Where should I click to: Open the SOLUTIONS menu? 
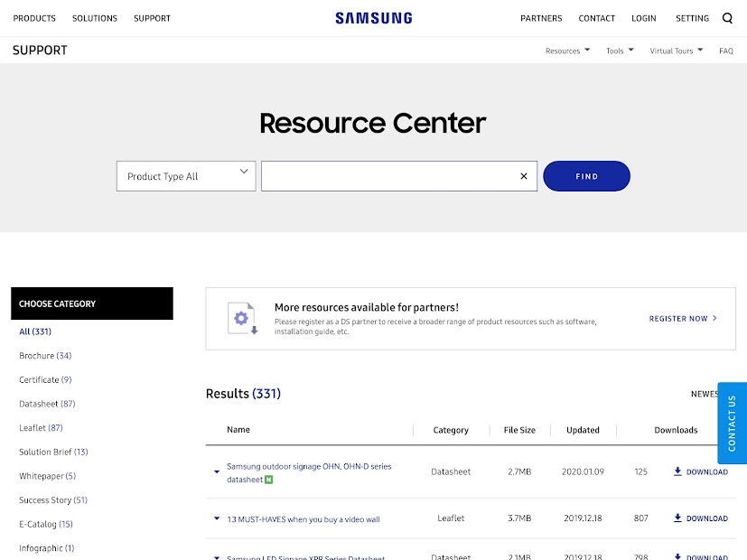click(94, 17)
